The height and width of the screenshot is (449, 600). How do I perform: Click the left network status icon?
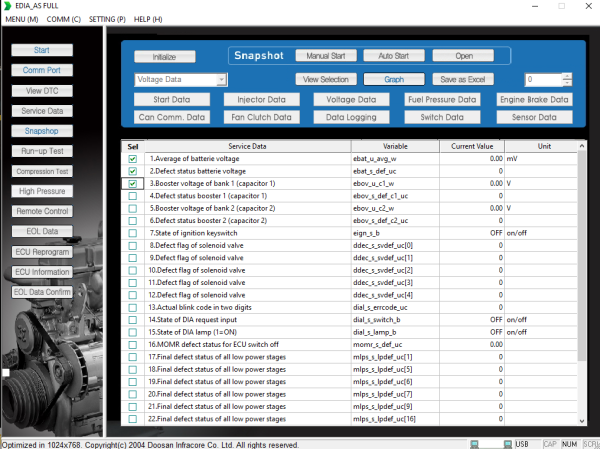pyautogui.click(x=474, y=444)
